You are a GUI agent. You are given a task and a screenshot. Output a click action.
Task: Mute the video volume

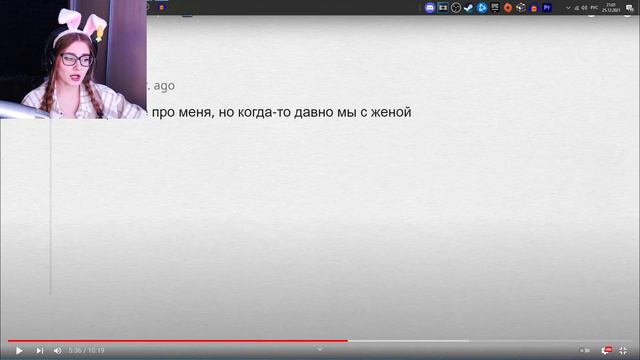(58, 351)
